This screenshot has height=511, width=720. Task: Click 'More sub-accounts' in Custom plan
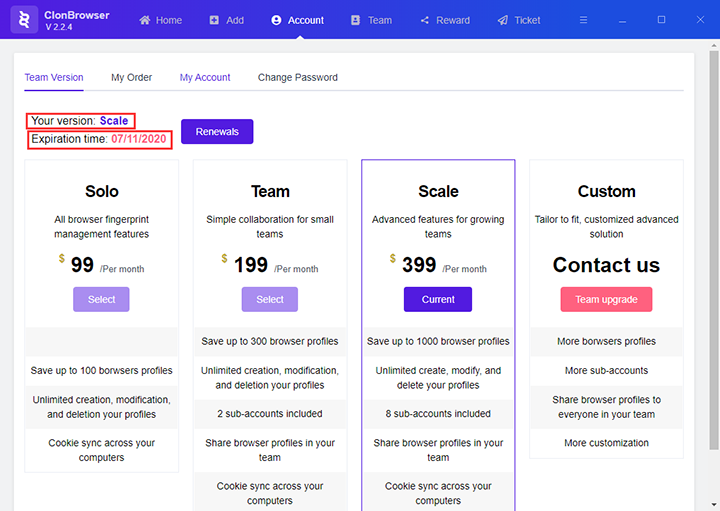[606, 371]
